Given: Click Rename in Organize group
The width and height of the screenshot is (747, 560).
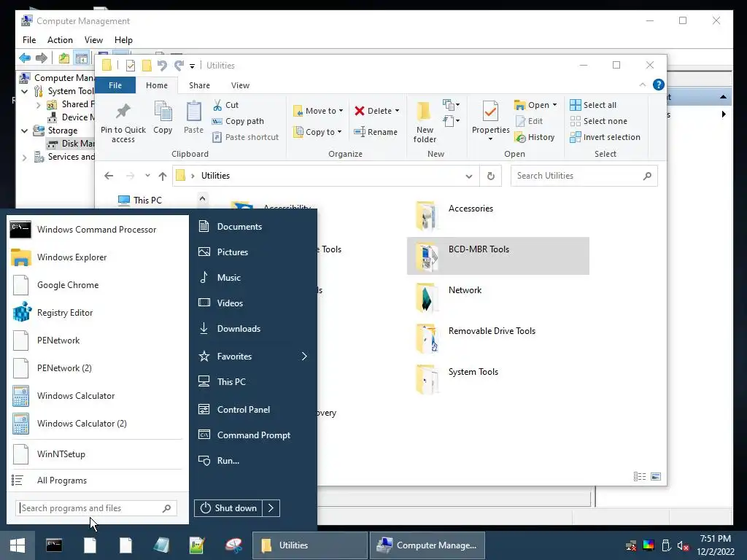Looking at the screenshot, I should click(376, 132).
